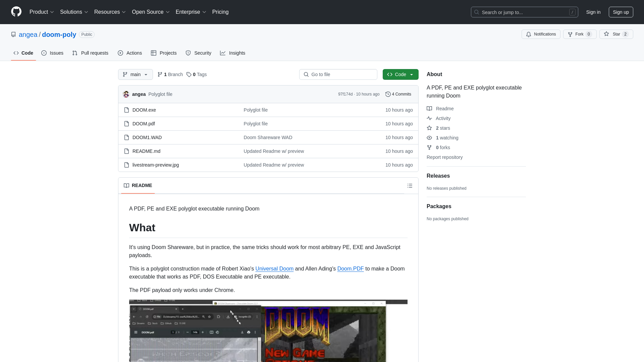The image size is (644, 362).
Task: Open the Product menu dropdown
Action: pyautogui.click(x=42, y=12)
